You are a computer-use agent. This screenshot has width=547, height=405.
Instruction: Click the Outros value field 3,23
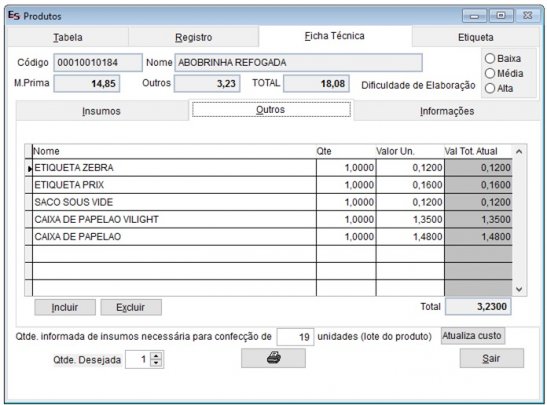point(207,84)
